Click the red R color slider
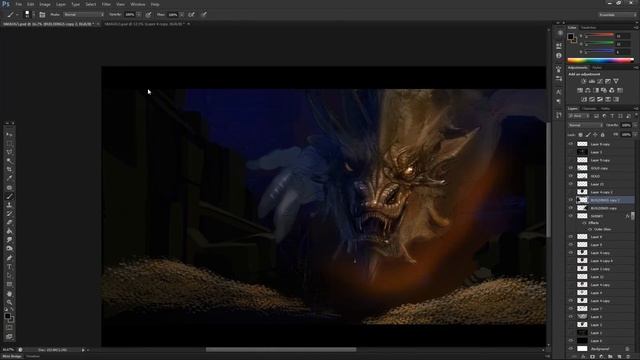640x360 pixels. pos(599,36)
